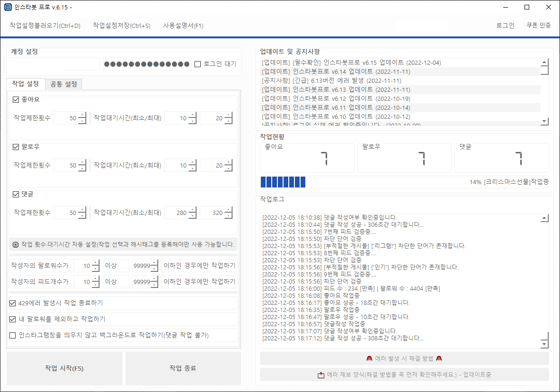Select log line 피드 수 : 234
560x392 pixels.
(351, 288)
